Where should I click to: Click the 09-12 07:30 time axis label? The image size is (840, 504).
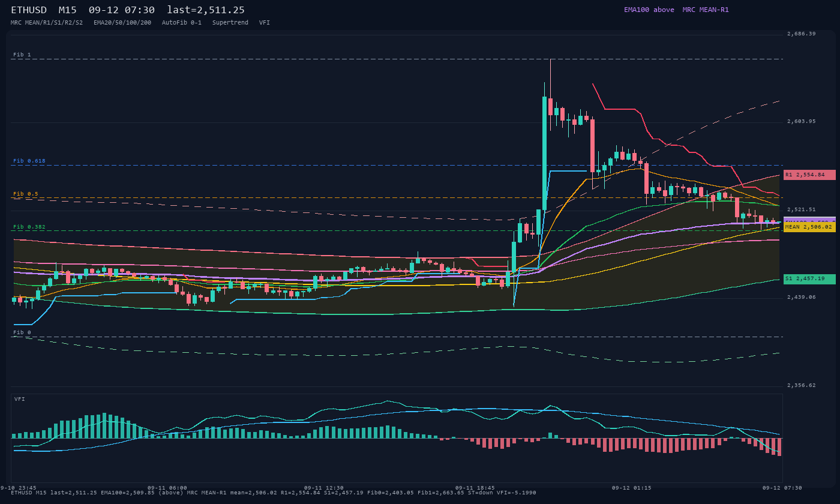782,488
